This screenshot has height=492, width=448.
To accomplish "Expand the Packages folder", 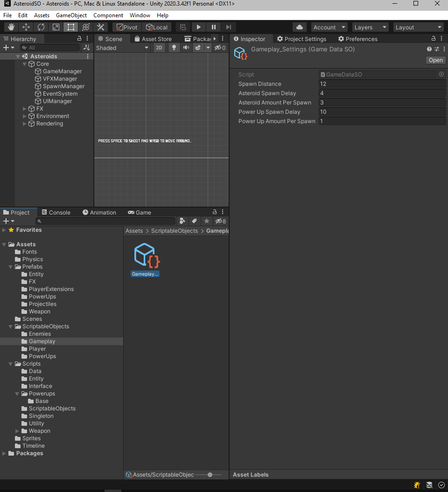I will pos(4,453).
